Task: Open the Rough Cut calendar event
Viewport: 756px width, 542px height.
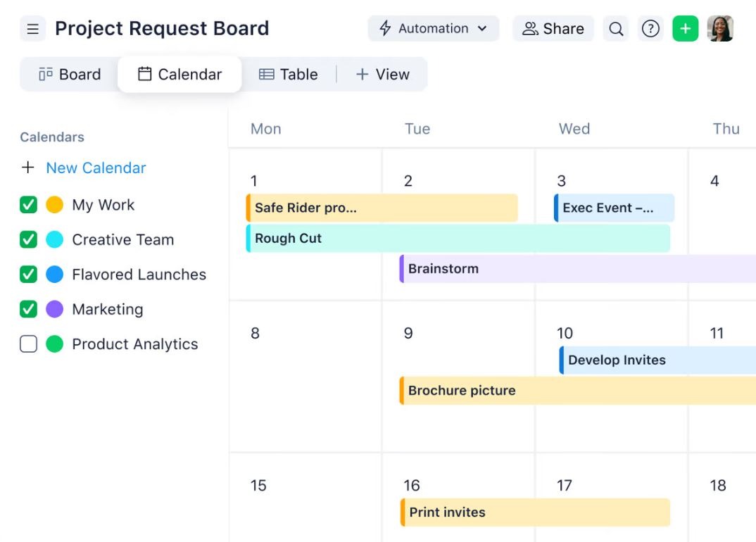Action: tap(458, 239)
